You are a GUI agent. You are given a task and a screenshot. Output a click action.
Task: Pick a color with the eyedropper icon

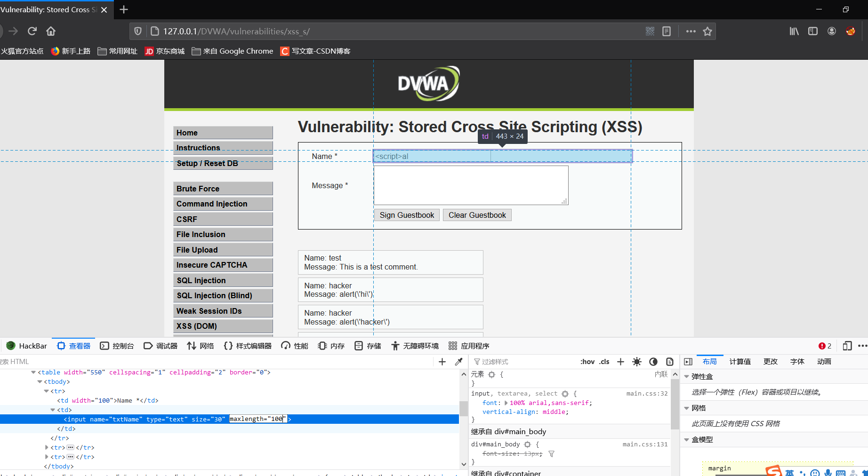(x=459, y=362)
